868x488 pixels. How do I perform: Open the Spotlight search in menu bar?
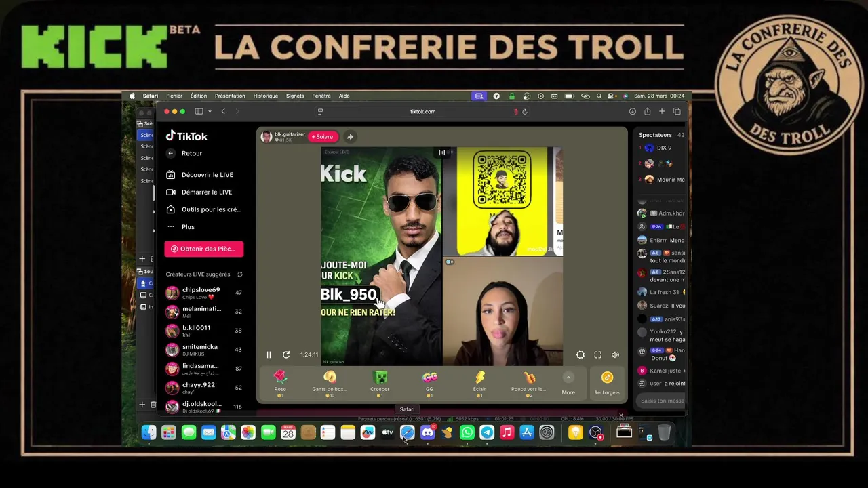coord(598,96)
